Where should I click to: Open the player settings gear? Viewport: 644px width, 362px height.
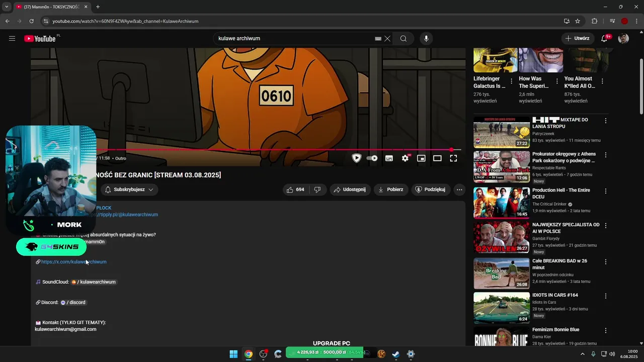tap(405, 158)
